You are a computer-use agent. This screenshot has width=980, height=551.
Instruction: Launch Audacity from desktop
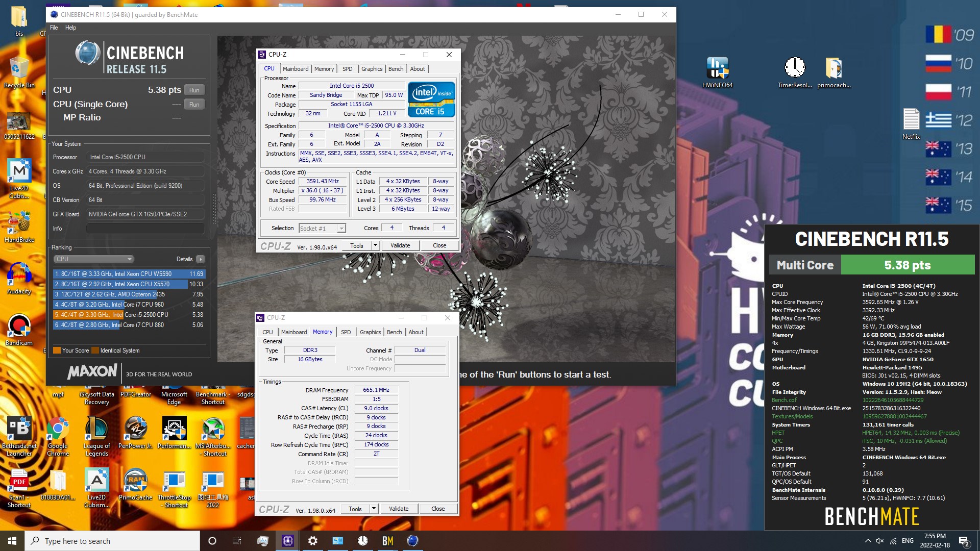(x=19, y=278)
